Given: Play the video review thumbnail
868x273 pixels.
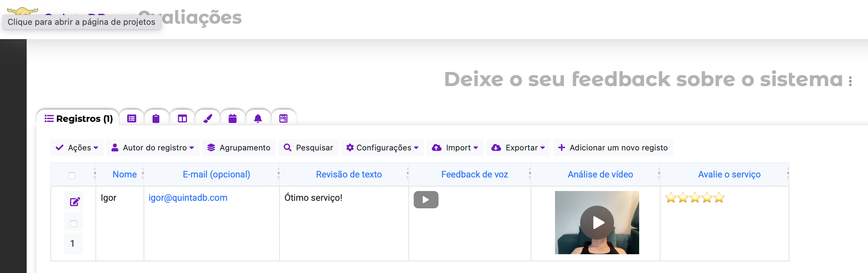Looking at the screenshot, I should coord(597,223).
